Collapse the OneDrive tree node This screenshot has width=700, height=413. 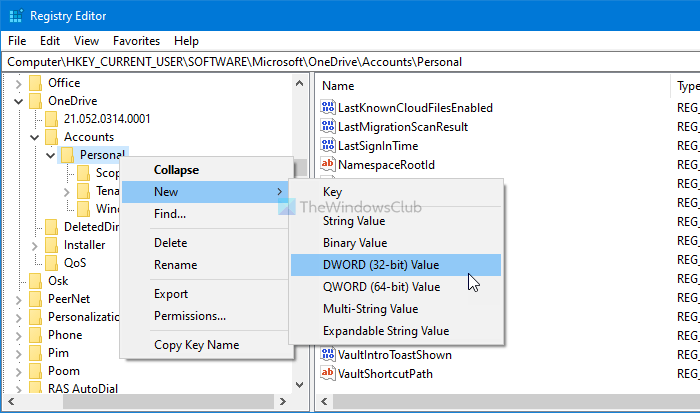[x=18, y=101]
